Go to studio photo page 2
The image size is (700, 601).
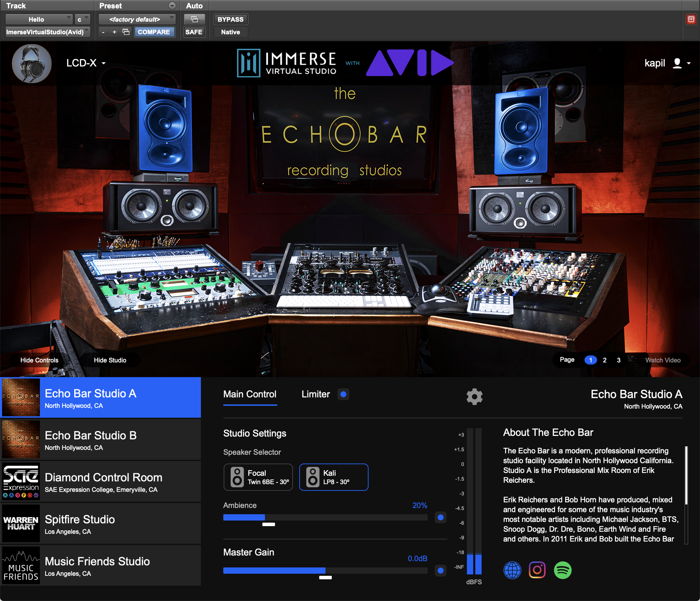pos(604,360)
